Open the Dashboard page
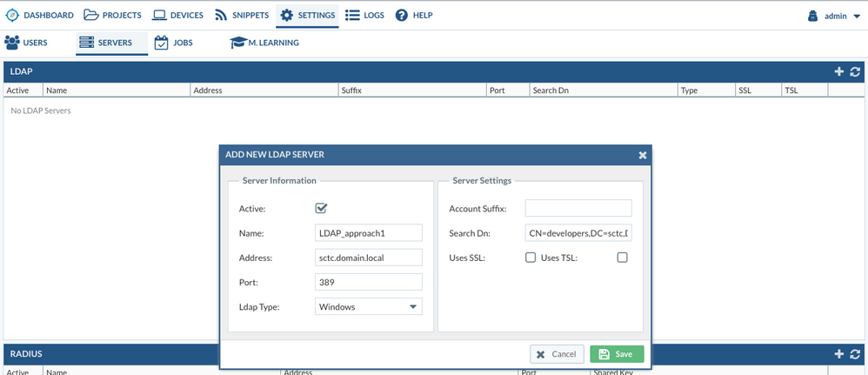 [39, 15]
